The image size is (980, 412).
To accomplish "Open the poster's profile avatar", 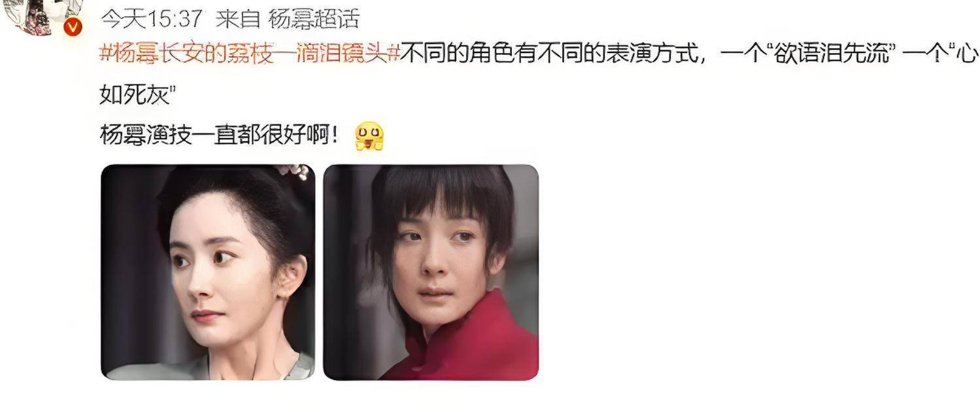I will (x=41, y=16).
